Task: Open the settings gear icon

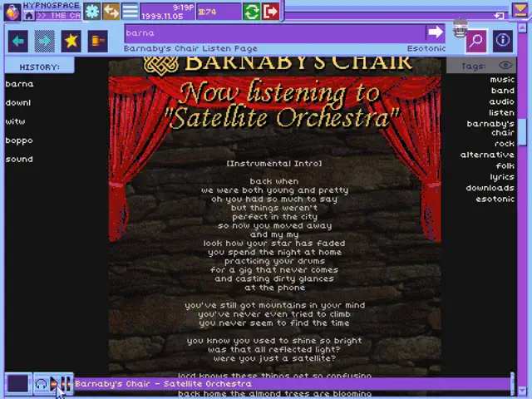Action: (92, 12)
